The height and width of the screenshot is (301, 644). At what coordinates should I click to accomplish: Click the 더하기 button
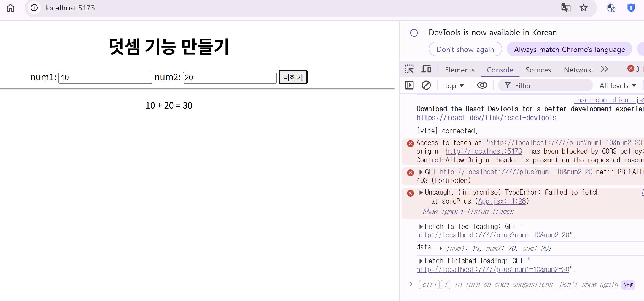click(293, 77)
